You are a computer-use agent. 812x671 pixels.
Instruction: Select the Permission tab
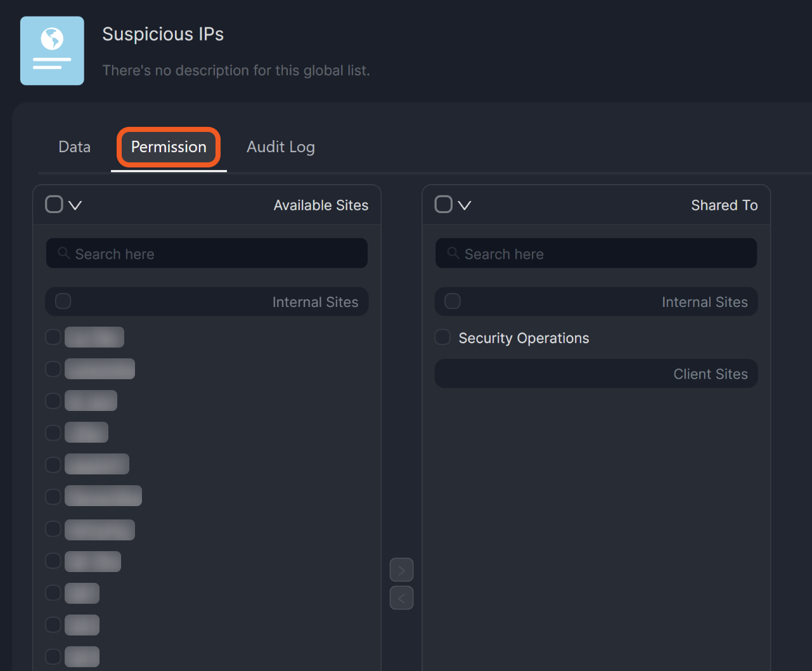pyautogui.click(x=169, y=147)
